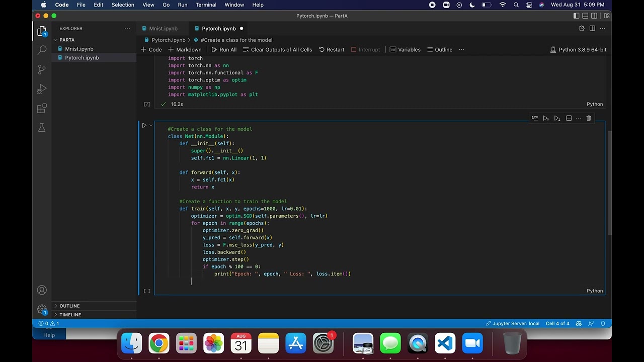
Task: Split the editor to the right
Action: [x=592, y=29]
